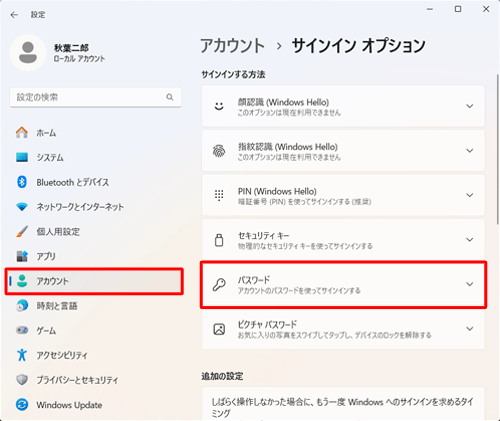500x421 pixels.
Task: Expand 顔認識 (Windows Hello) chevron
Action: pyautogui.click(x=470, y=106)
